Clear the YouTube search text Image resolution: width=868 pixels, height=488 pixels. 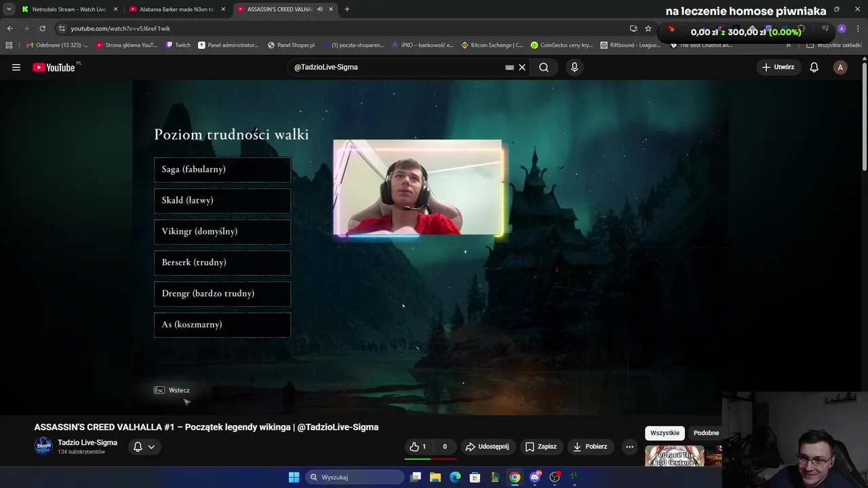point(522,67)
